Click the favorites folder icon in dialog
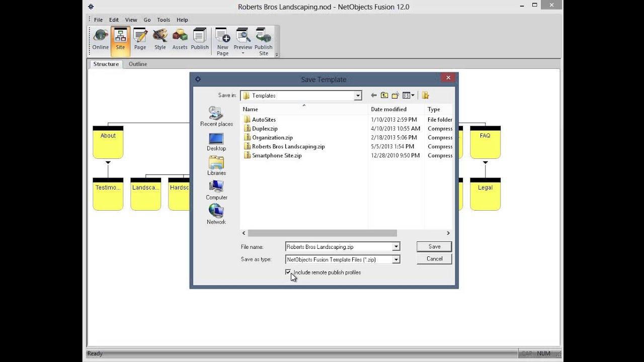 (425, 96)
